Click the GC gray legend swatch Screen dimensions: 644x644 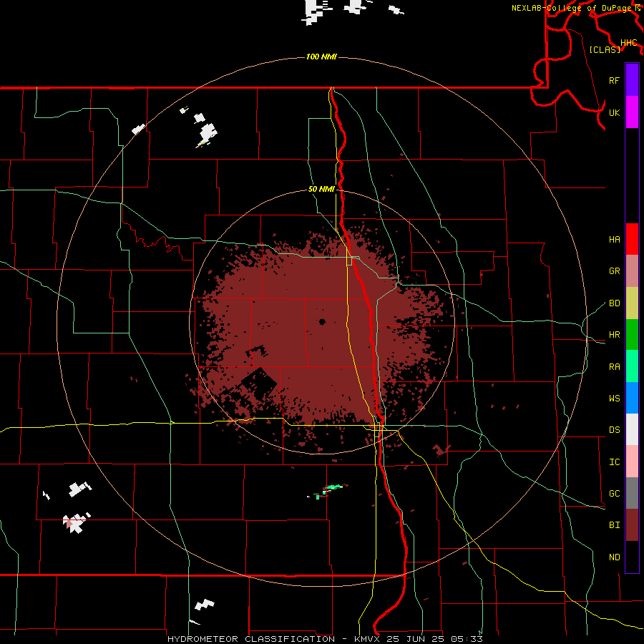(x=632, y=493)
